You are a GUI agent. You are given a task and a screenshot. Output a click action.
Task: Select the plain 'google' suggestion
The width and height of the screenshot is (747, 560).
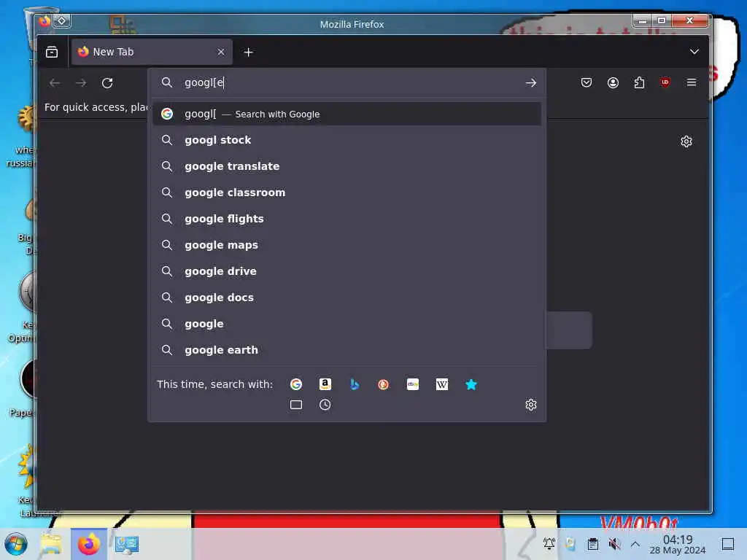[347, 324]
